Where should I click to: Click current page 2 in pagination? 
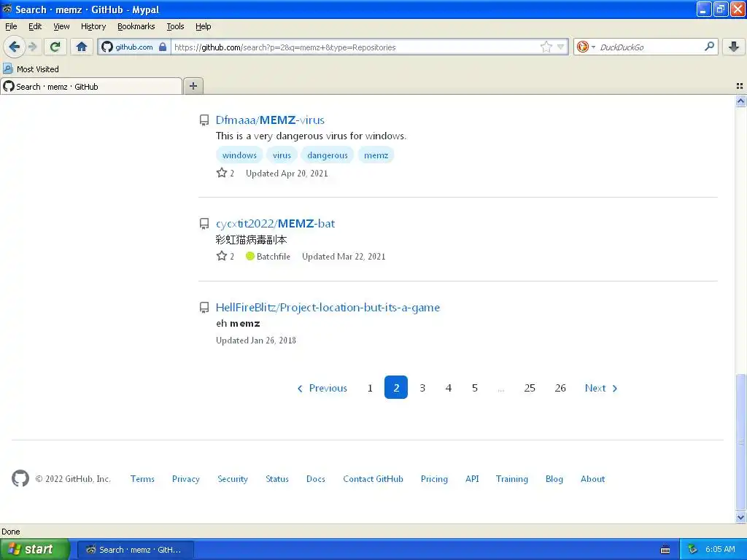(x=396, y=387)
